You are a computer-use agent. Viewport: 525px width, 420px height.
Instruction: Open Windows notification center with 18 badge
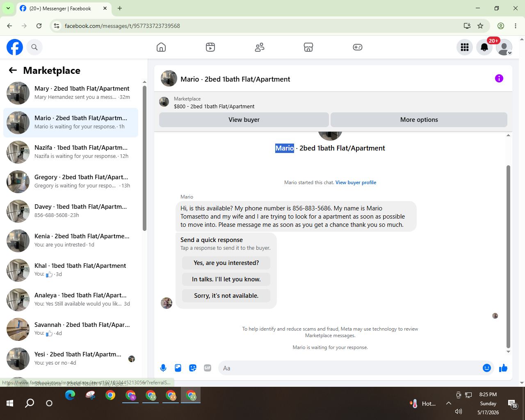[x=513, y=404]
